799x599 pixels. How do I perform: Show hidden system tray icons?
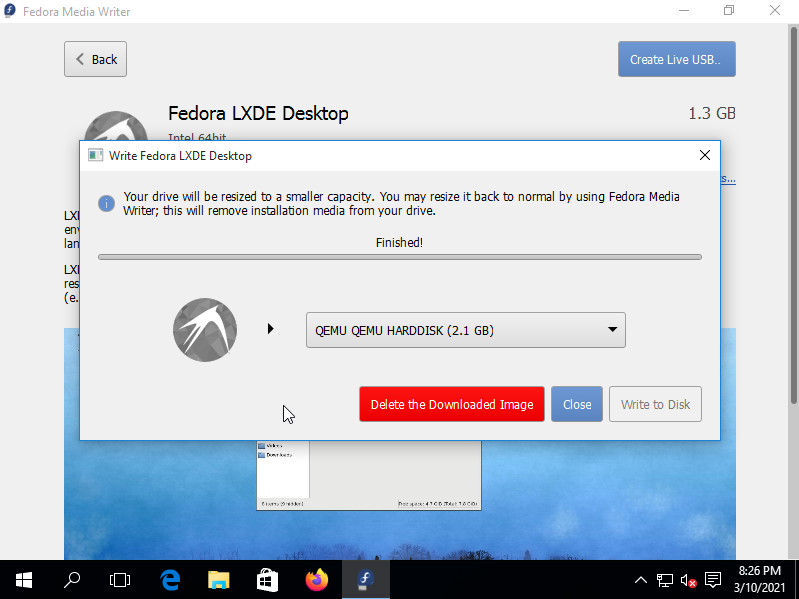[641, 580]
